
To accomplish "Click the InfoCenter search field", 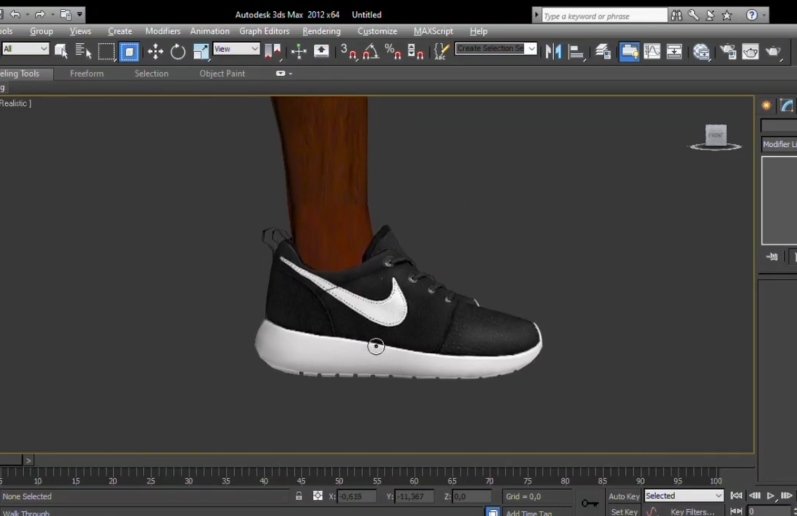I will pyautogui.click(x=604, y=16).
